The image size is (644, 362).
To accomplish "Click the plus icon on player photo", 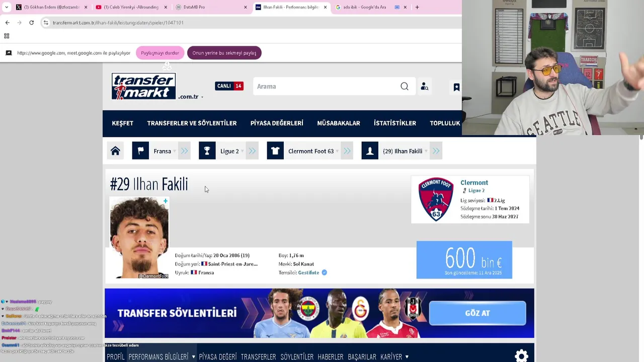I will (x=165, y=201).
